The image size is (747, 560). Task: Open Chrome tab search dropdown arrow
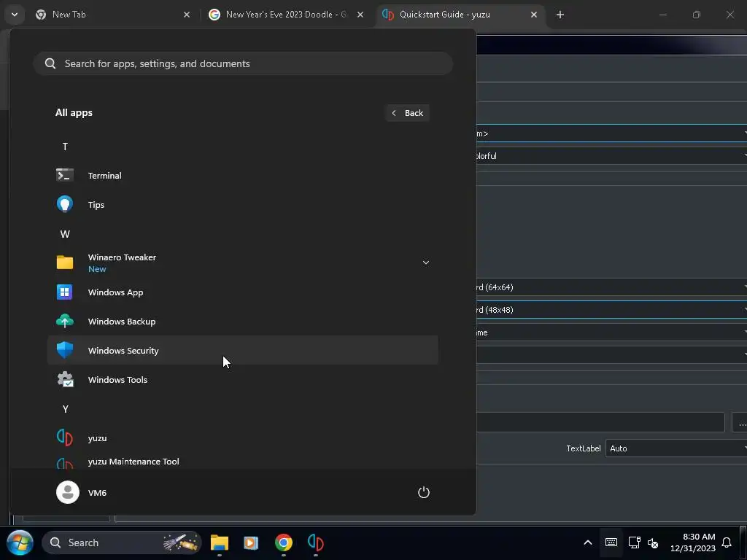click(x=15, y=15)
